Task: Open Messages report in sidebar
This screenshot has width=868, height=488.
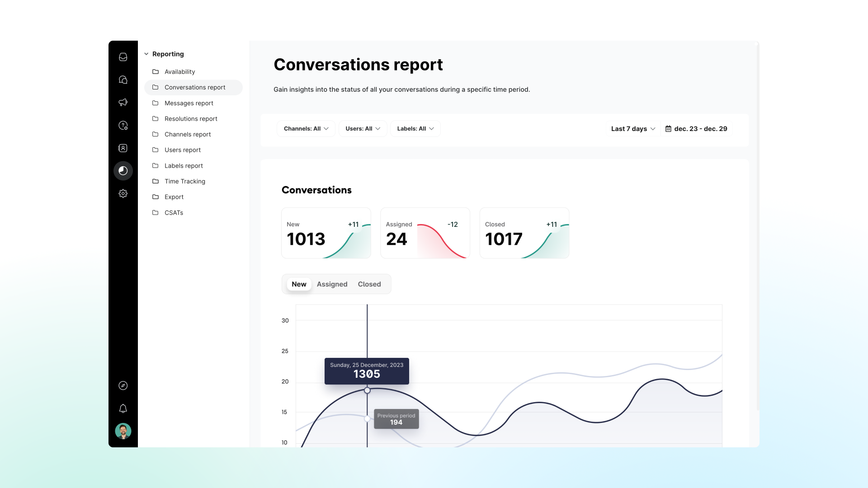Action: tap(189, 103)
